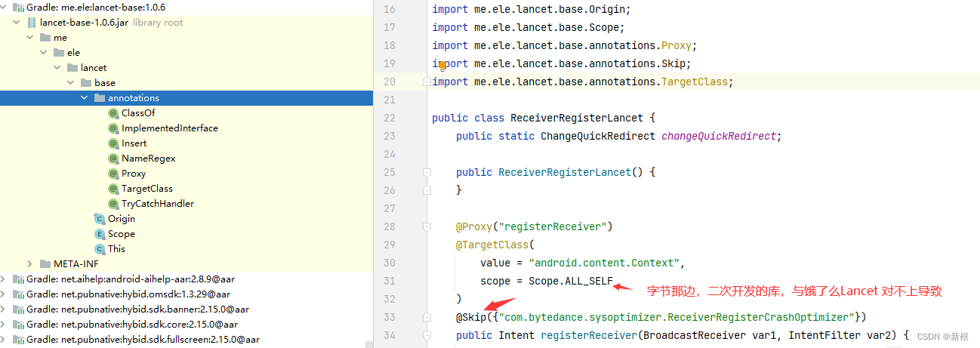
Task: Click the library icon for android-aihelp-aar
Action: click(x=18, y=279)
